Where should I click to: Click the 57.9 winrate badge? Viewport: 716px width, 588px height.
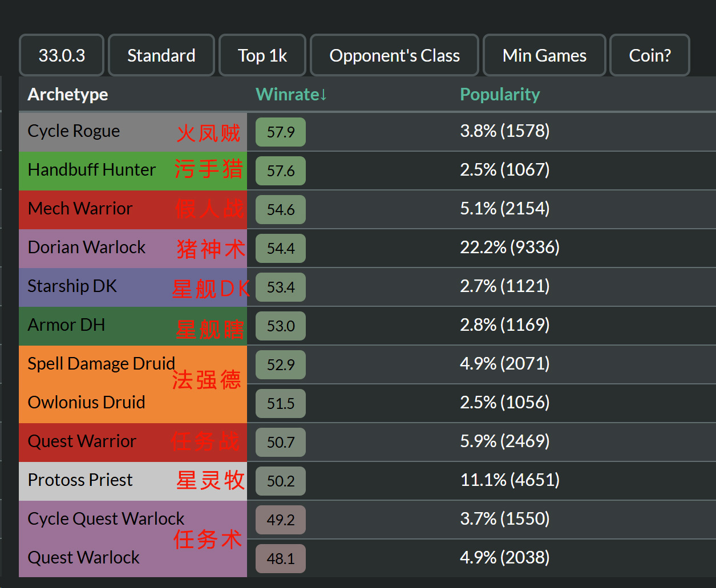click(281, 132)
